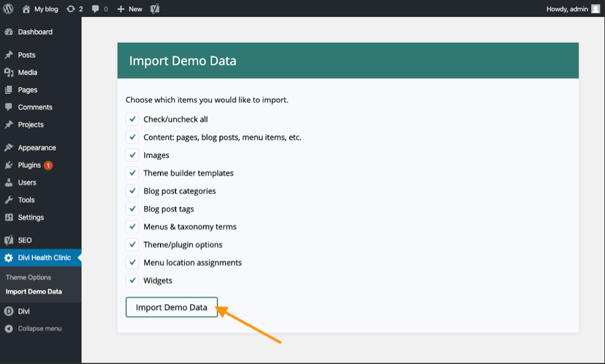The width and height of the screenshot is (605, 364).
Task: Uncheck Menu location assignments checkbox
Action: point(132,262)
